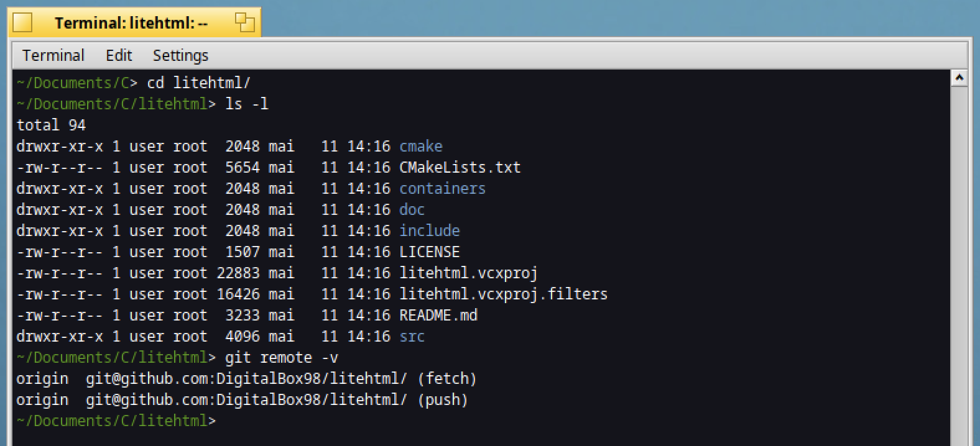The image size is (980, 446).
Task: Open the Terminal menu
Action: pyautogui.click(x=53, y=55)
